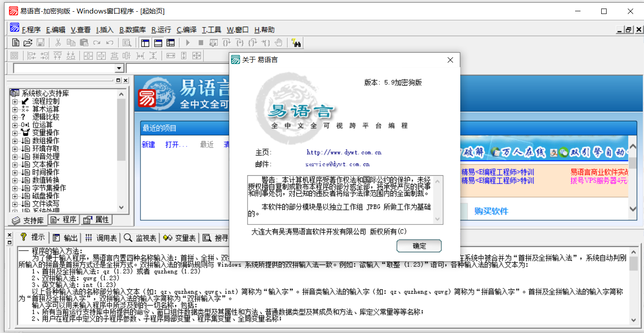Click the 新建 link on start page
This screenshot has height=333, width=644.
click(148, 145)
